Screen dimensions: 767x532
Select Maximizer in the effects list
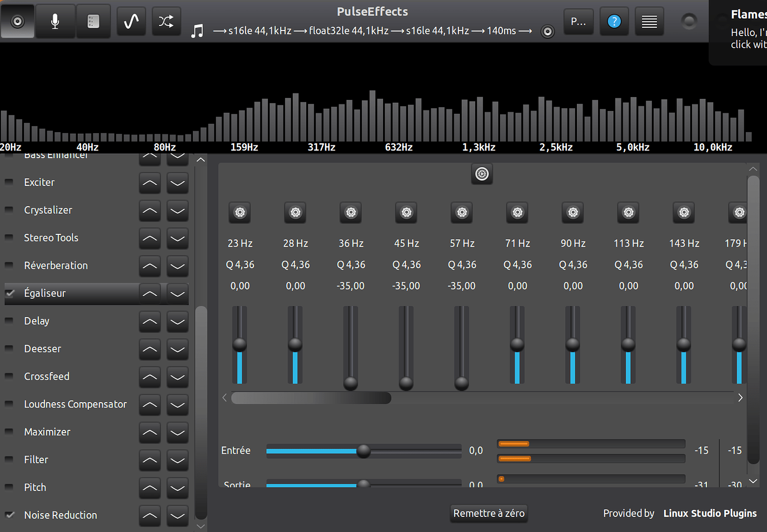(47, 432)
